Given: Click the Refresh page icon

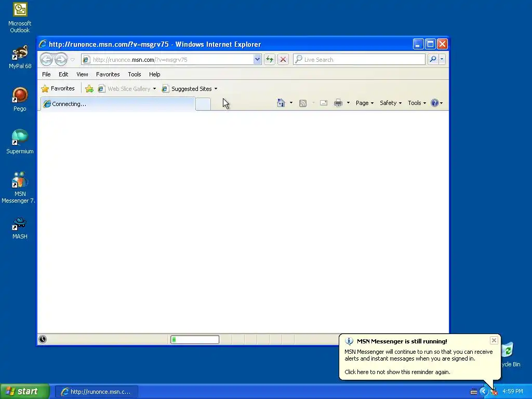Looking at the screenshot, I should coord(270,60).
